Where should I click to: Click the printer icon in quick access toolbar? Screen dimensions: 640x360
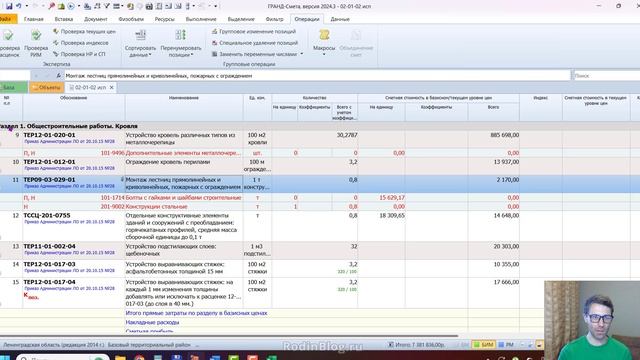tap(149, 6)
